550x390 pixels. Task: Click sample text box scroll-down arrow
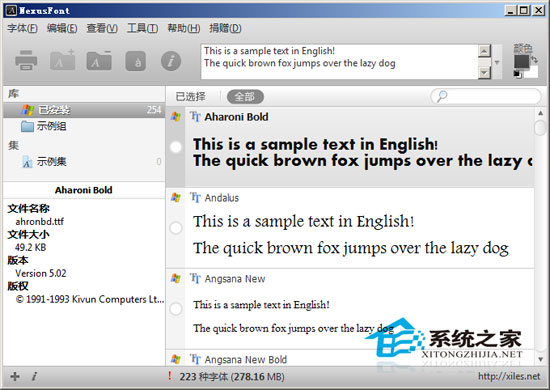484,73
